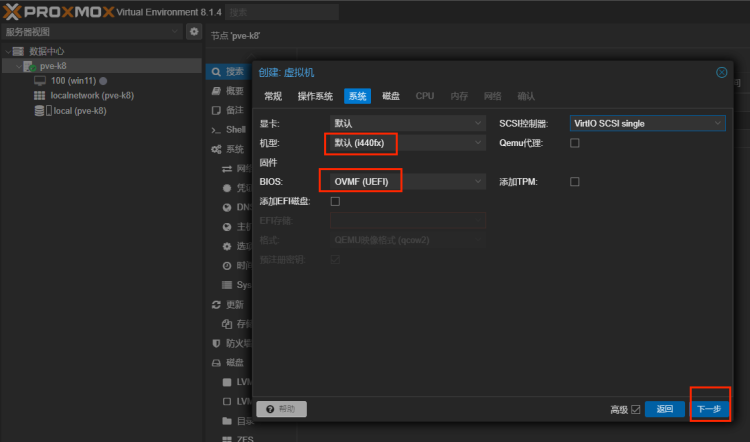Image resolution: width=750 pixels, height=442 pixels.
Task: Open the 选项 gear icon in the node menu
Action: pyautogui.click(x=227, y=246)
